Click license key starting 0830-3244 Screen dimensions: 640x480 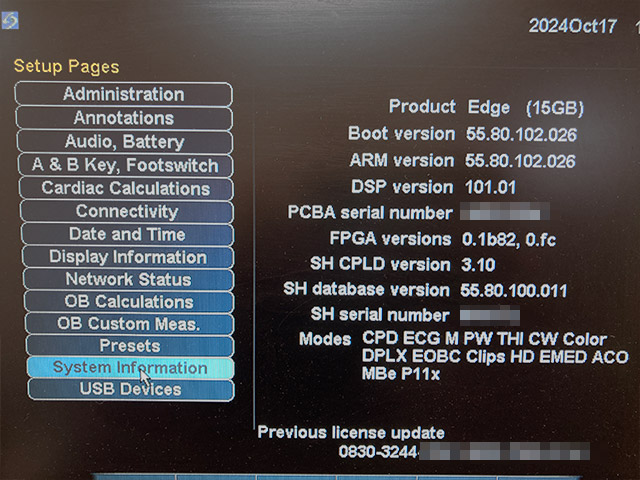[x=464, y=452]
